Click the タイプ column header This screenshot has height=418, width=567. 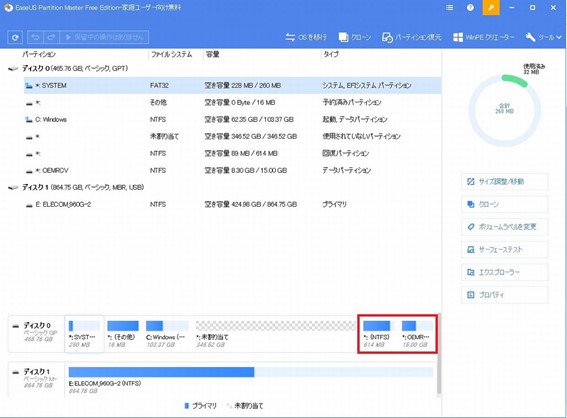331,55
